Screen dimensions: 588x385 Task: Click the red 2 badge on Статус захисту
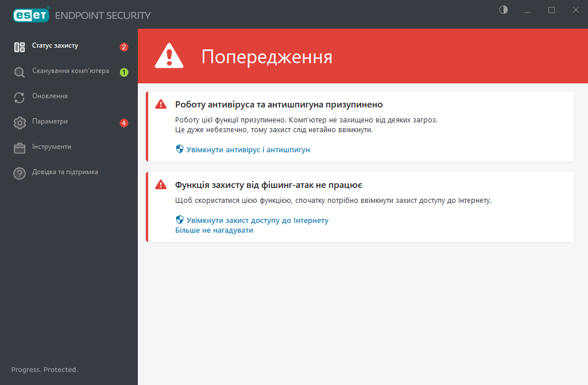click(x=123, y=47)
